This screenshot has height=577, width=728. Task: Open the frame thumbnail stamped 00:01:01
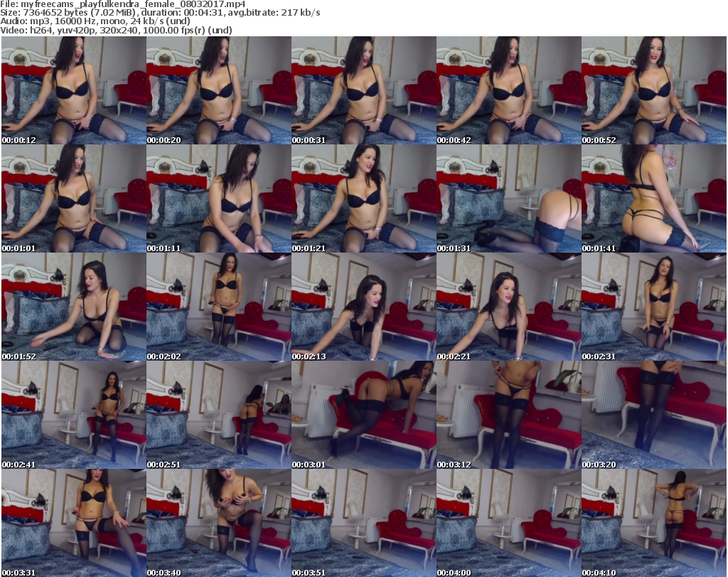coord(74,198)
